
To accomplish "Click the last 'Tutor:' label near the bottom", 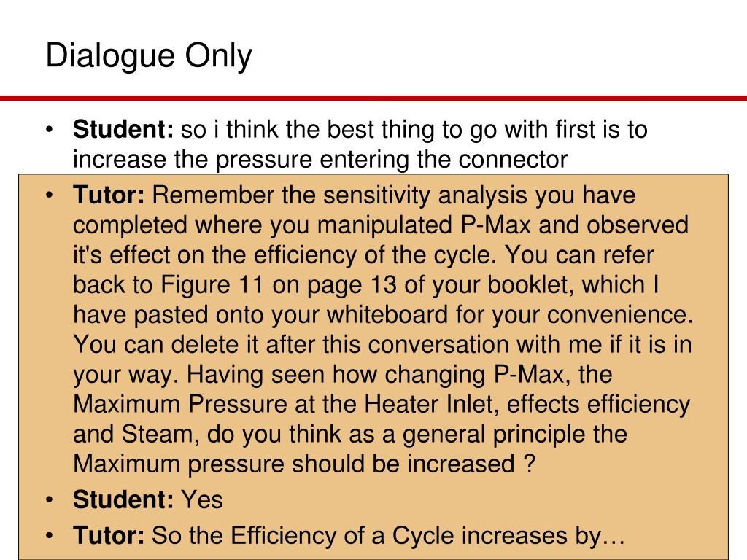I will click(109, 535).
